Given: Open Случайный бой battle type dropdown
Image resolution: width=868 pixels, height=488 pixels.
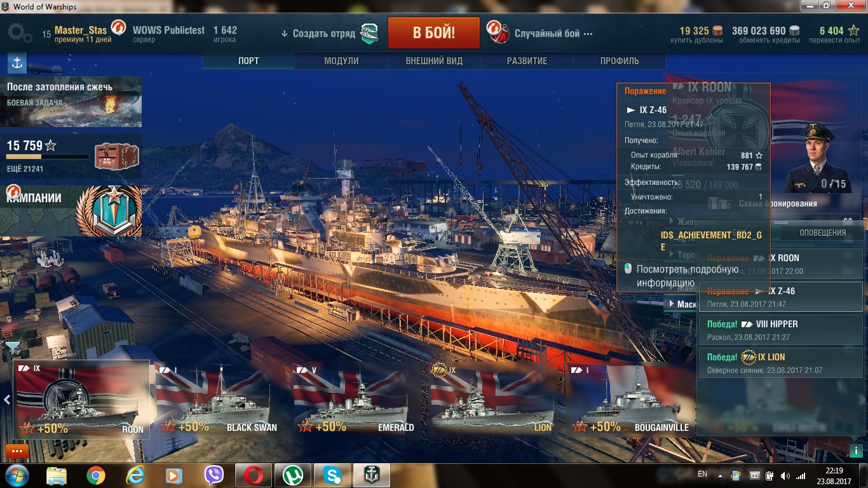Looking at the screenshot, I should tap(553, 34).
